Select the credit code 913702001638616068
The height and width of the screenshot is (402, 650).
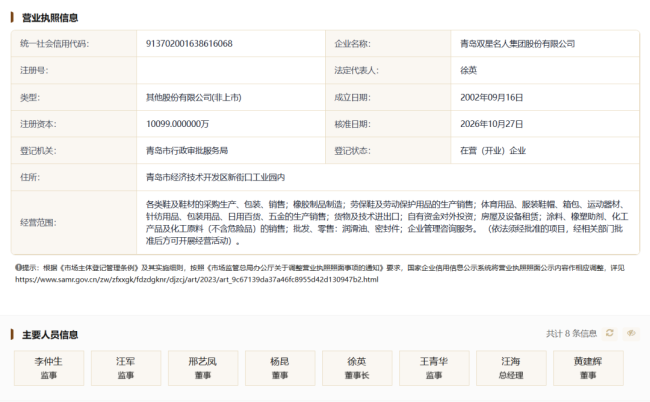pyautogui.click(x=189, y=44)
